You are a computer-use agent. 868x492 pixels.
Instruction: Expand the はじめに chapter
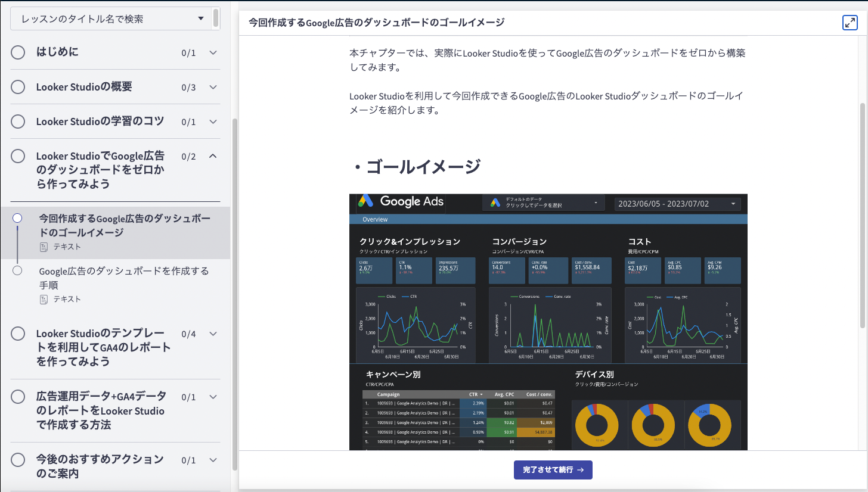click(213, 52)
